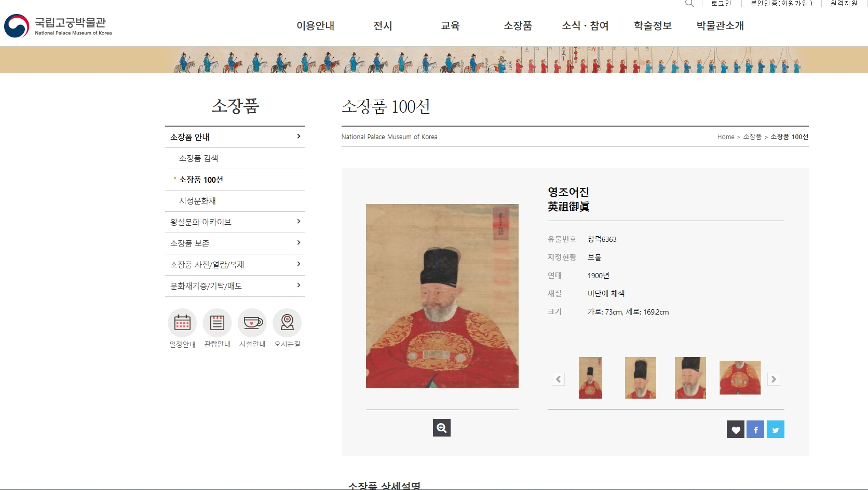Viewport: 868px width, 490px height.
Task: Click Home in the breadcrumb
Action: pos(726,137)
